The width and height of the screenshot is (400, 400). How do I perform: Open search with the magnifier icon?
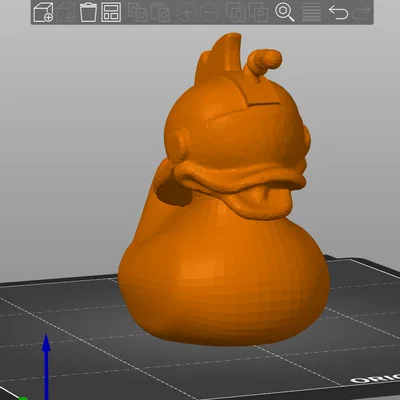285,12
